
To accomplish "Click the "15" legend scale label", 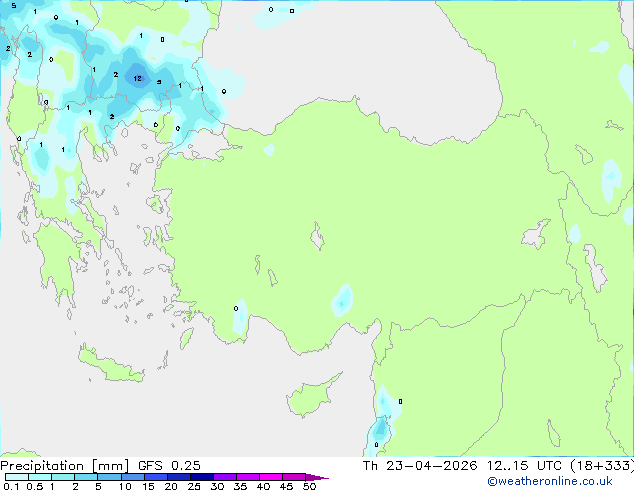I will coord(148,486).
